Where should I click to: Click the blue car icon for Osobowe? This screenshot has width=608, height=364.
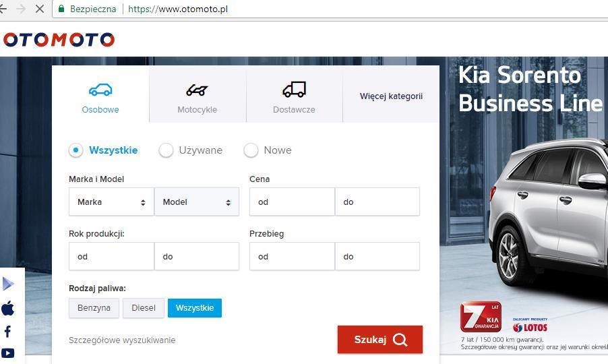tap(100, 90)
